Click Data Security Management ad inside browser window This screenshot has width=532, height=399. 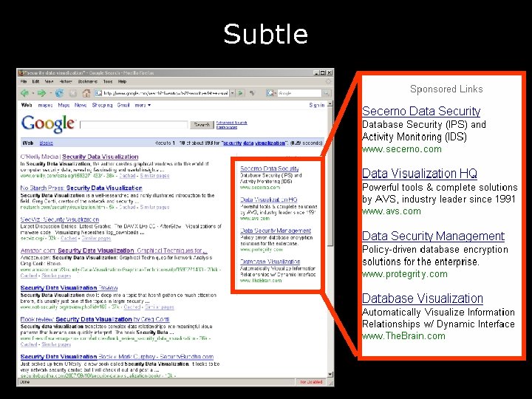pyautogui.click(x=276, y=231)
